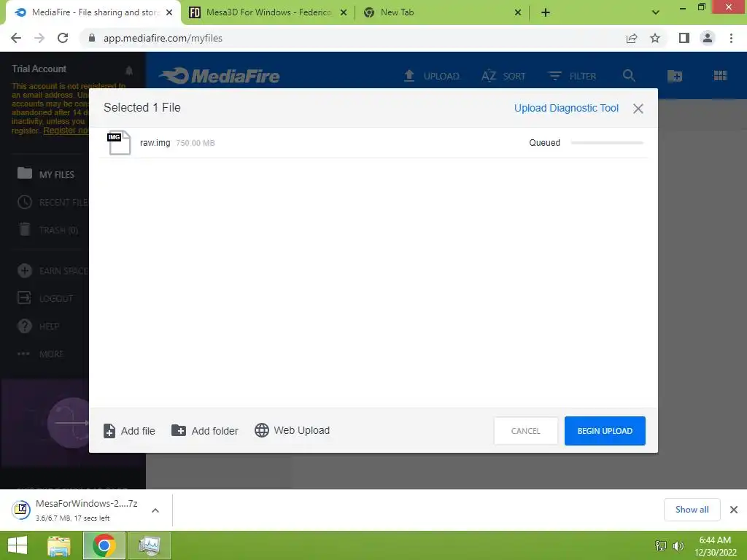Close the downloads bar
Screen dimensions: 747x560
[x=734, y=510]
